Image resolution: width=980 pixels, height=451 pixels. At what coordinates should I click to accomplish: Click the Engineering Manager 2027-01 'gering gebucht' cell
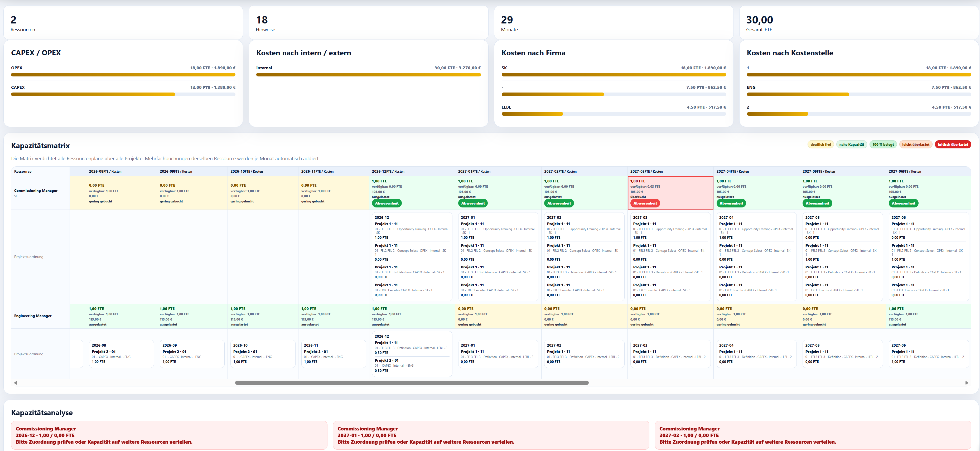[x=498, y=316]
